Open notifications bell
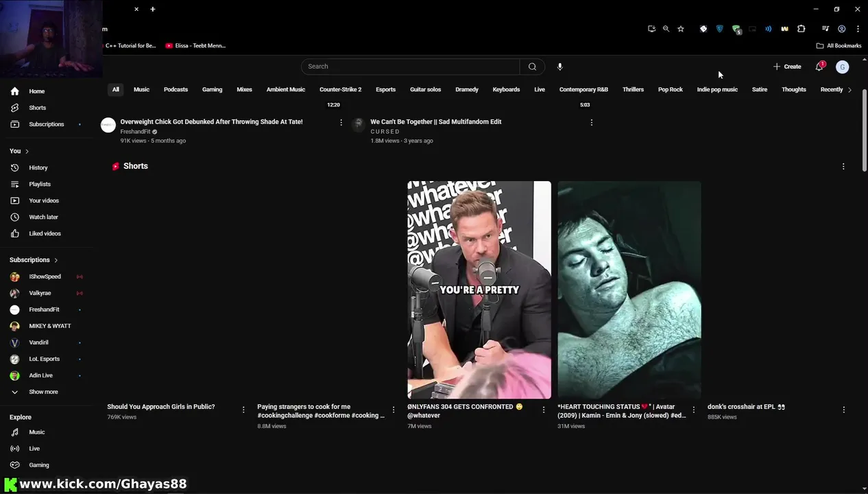868x494 pixels. coord(819,67)
